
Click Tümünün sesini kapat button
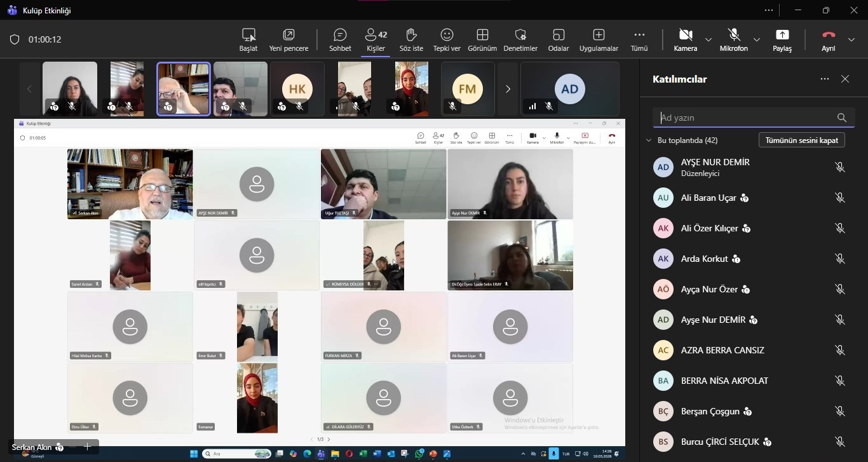click(x=801, y=140)
